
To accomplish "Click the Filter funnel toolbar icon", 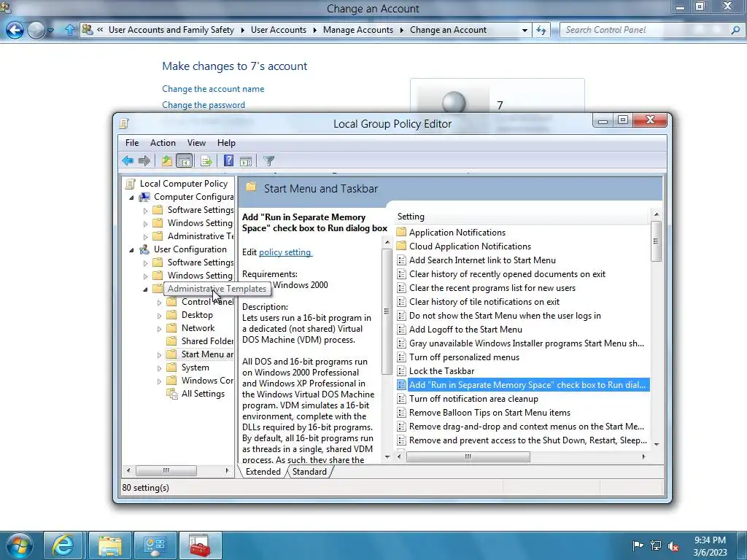I will point(268,161).
